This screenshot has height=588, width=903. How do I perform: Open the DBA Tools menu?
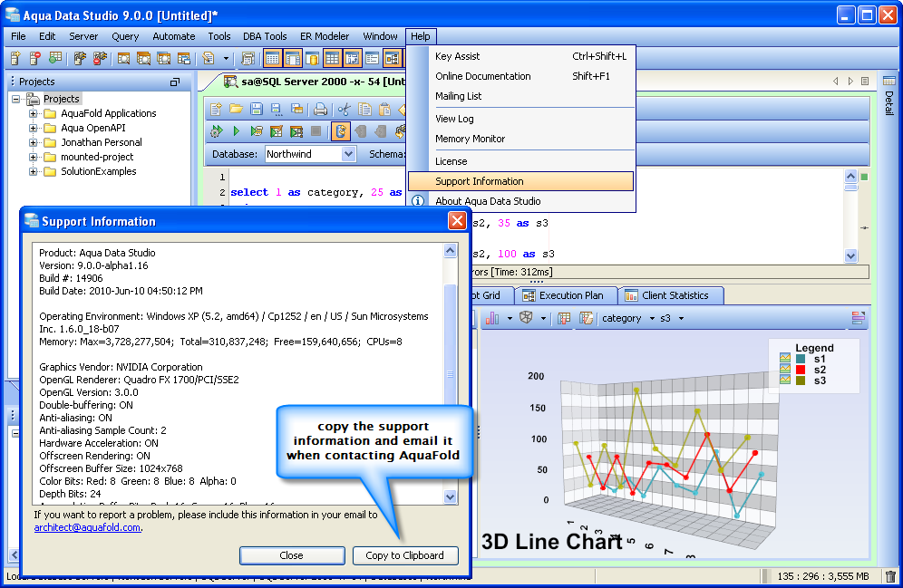tap(265, 36)
